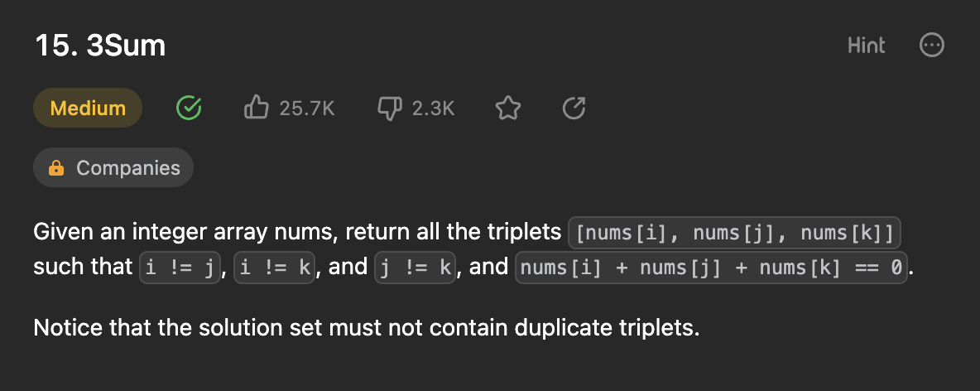Viewport: 980px width, 391px height.
Task: Add problem to favorites with star icon
Action: tap(508, 109)
